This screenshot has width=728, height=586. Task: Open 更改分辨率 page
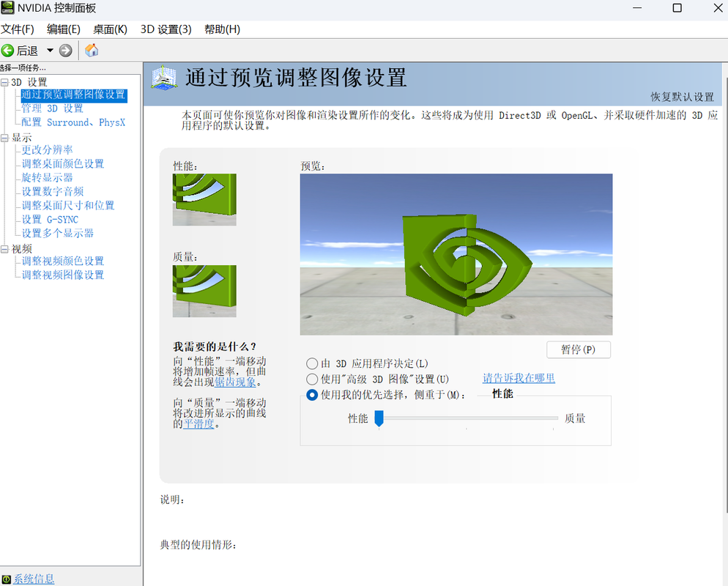click(x=47, y=150)
